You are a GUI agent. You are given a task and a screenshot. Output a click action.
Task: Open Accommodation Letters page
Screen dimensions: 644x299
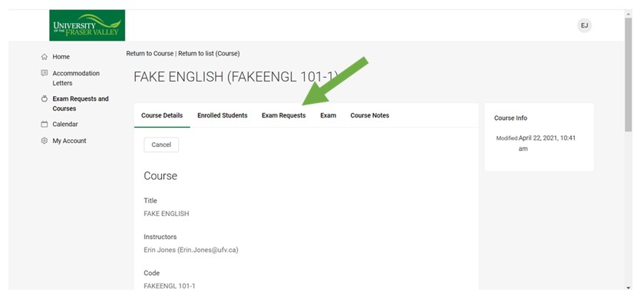(x=76, y=78)
